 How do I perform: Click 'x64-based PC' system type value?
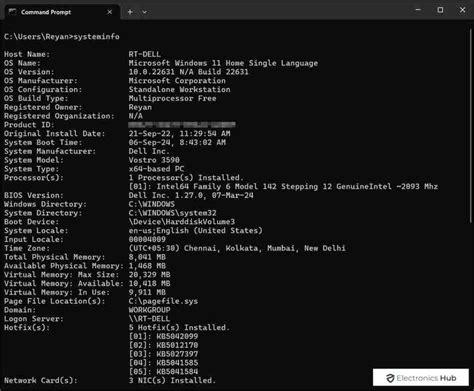(156, 169)
